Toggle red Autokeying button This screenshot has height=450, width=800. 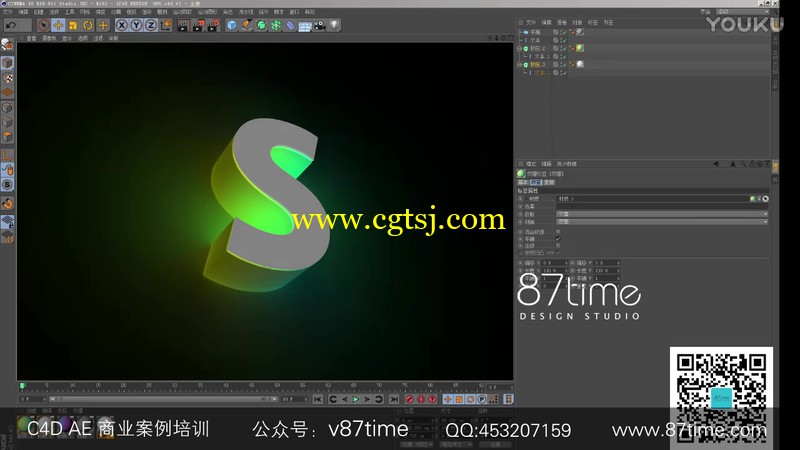pos(421,399)
